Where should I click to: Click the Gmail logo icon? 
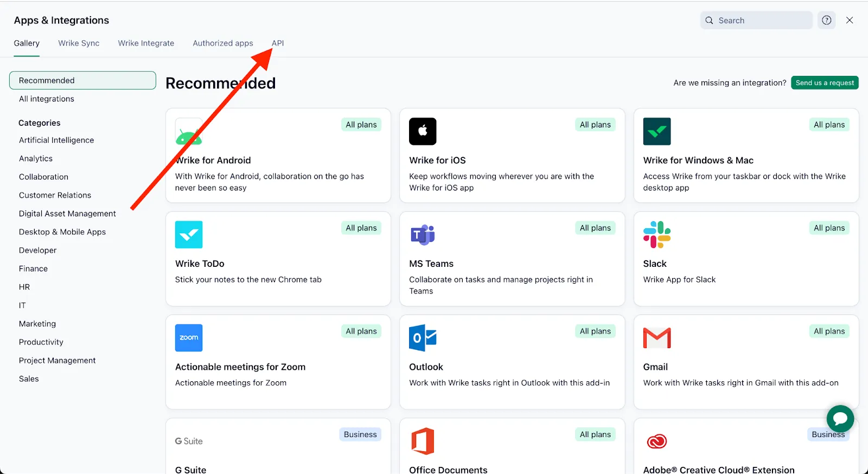click(x=657, y=338)
